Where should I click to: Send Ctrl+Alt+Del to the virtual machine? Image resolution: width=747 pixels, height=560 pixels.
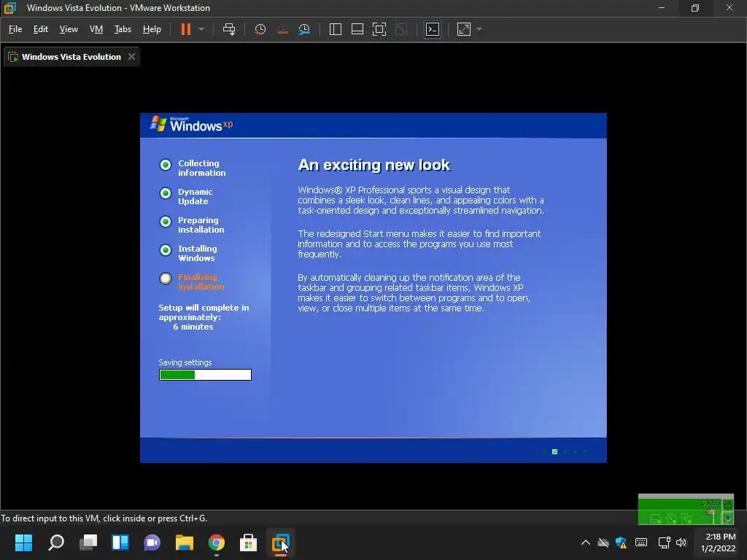pyautogui.click(x=229, y=29)
